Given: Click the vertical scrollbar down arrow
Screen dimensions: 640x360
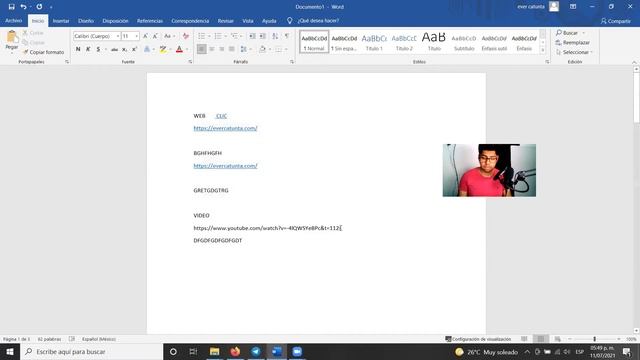Looking at the screenshot, I should coord(636,331).
